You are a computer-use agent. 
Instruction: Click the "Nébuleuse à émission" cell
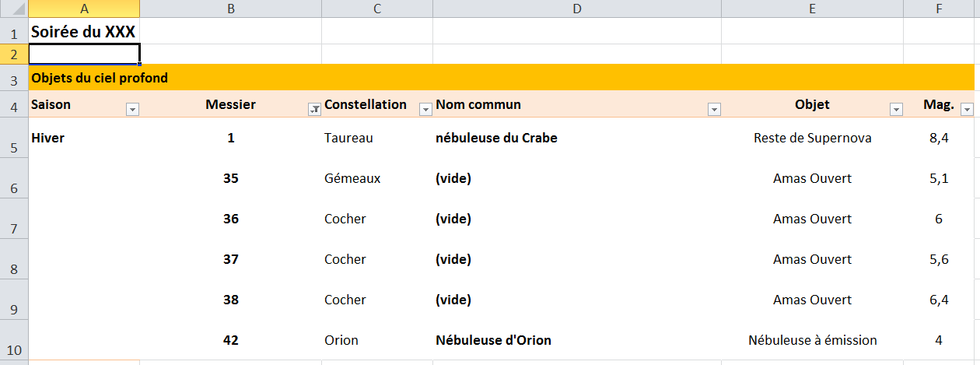812,340
